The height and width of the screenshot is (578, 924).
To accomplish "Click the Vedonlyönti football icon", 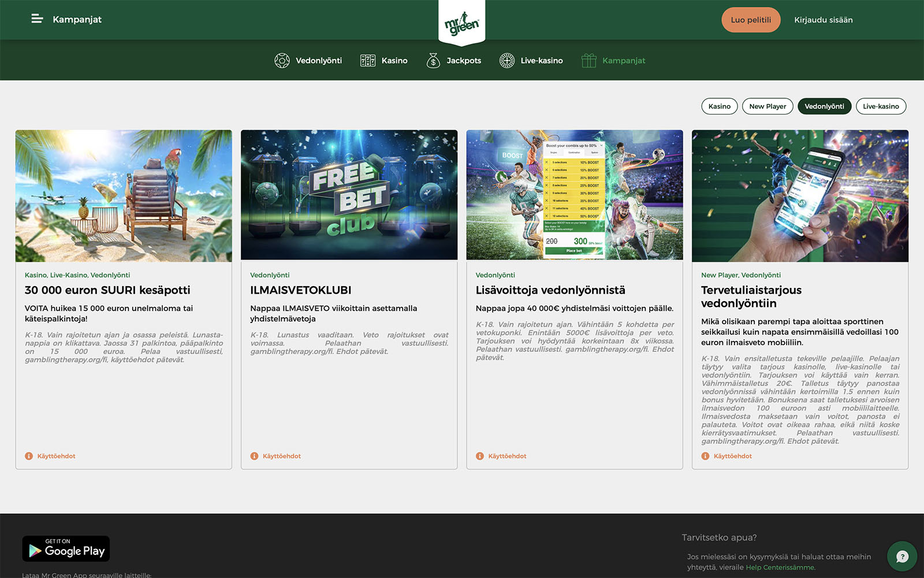I will 282,61.
